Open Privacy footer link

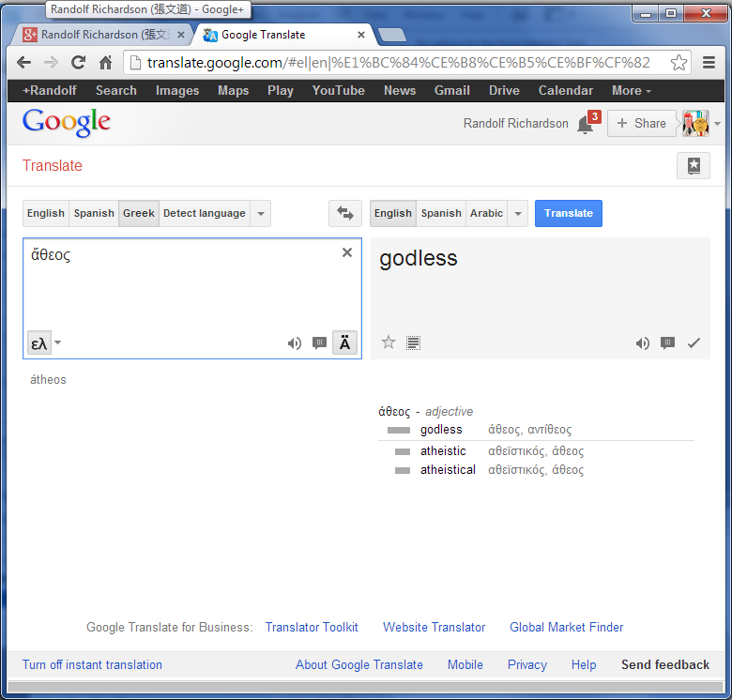[x=527, y=664]
